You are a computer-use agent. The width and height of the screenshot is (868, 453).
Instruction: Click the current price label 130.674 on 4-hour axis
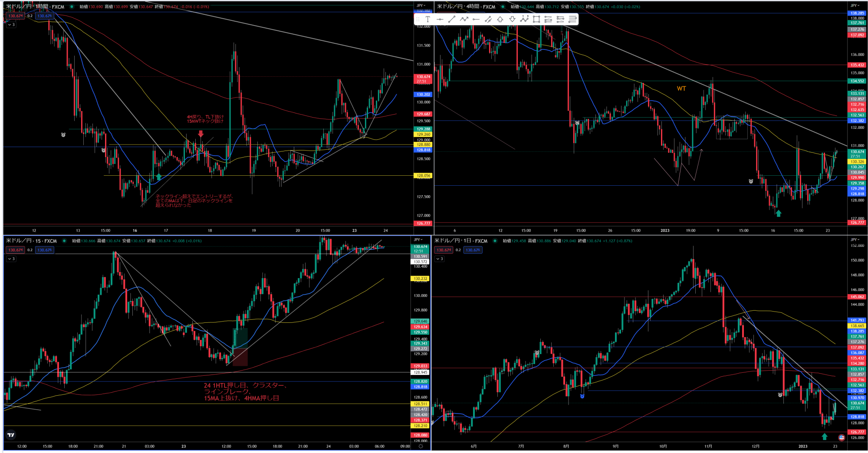coord(857,154)
